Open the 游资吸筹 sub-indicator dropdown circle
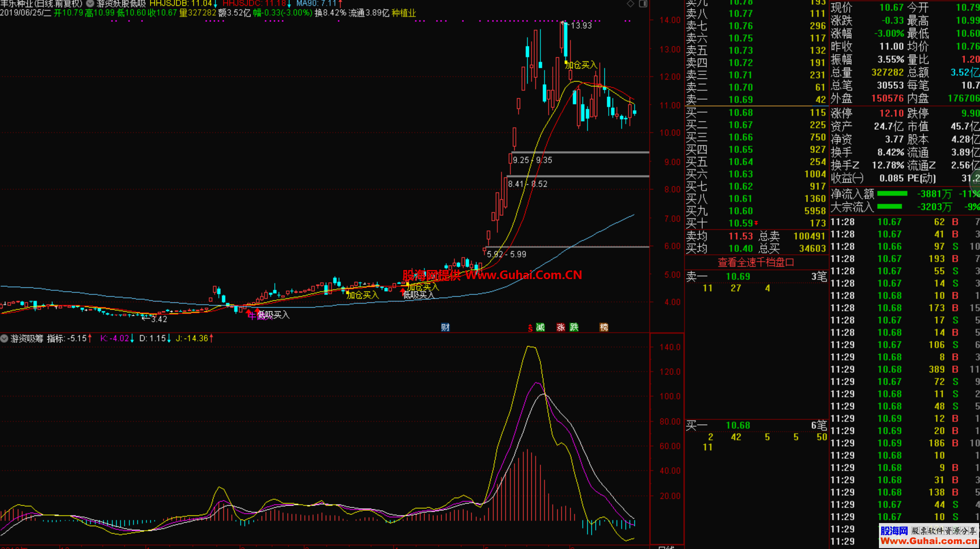The image size is (980, 549). [5, 338]
